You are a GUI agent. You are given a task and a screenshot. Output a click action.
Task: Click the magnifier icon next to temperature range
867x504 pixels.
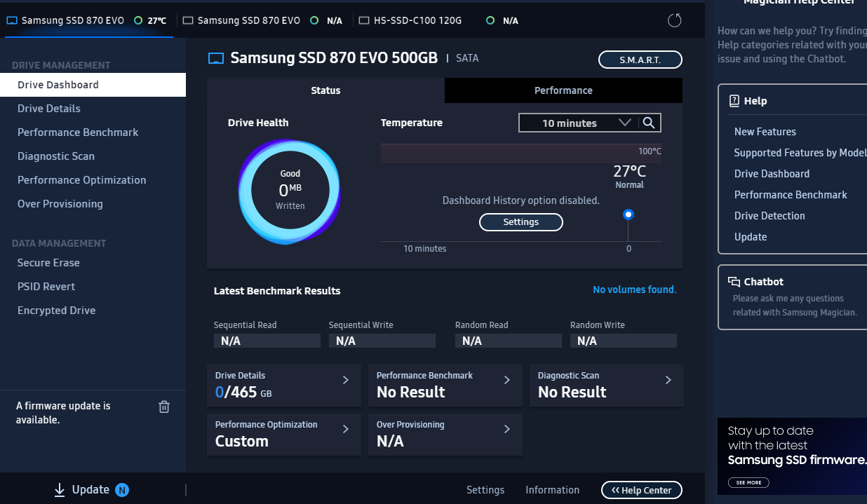coord(649,123)
